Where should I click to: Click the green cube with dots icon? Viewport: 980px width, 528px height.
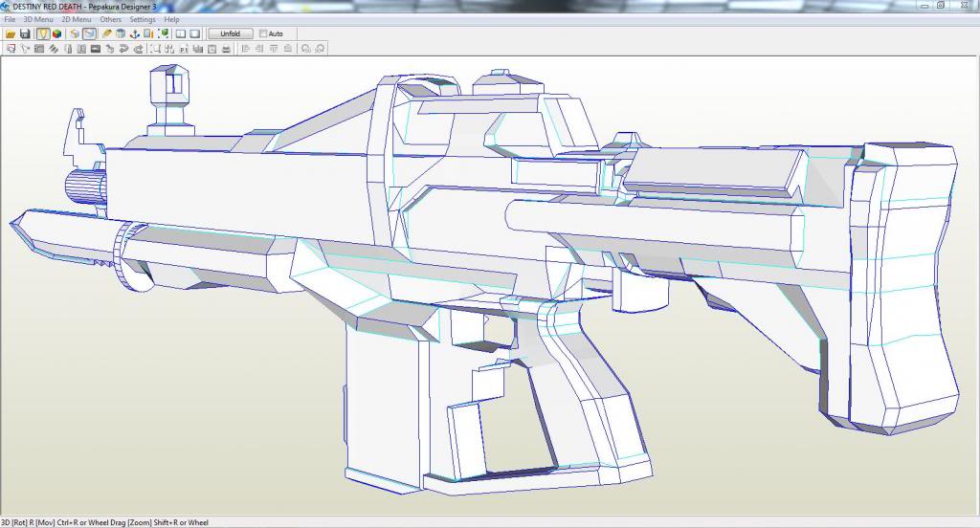tap(163, 33)
